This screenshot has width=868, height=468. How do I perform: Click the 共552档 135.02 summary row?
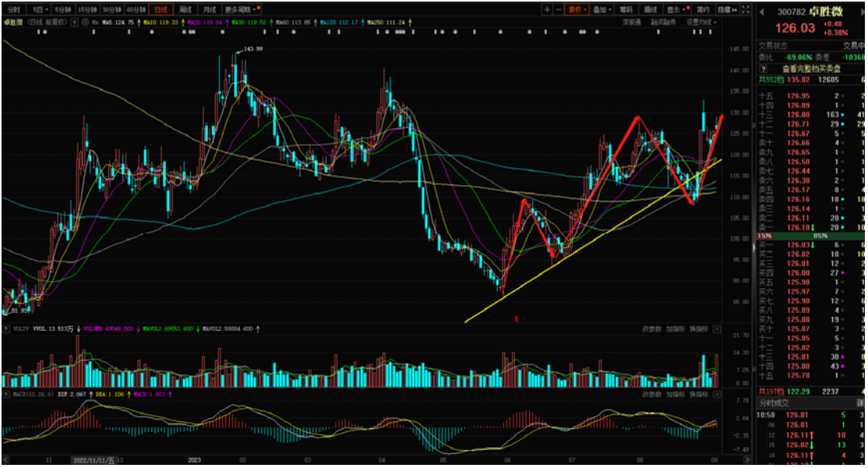click(x=811, y=79)
